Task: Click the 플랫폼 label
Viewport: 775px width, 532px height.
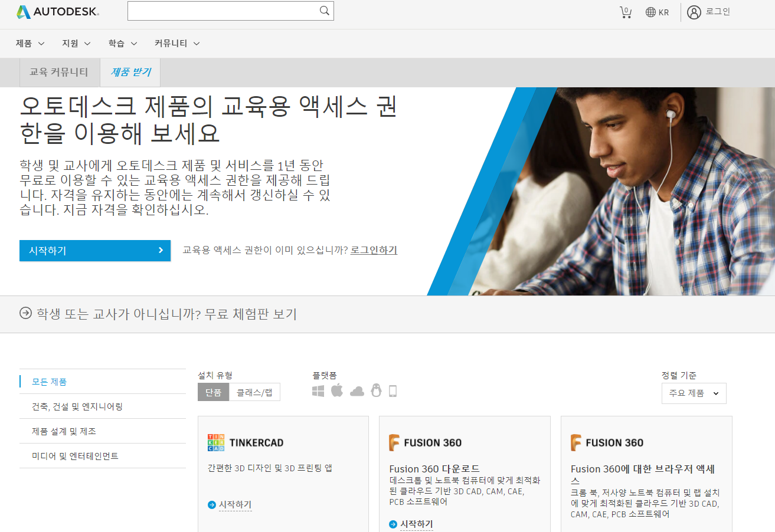Action: [x=325, y=375]
